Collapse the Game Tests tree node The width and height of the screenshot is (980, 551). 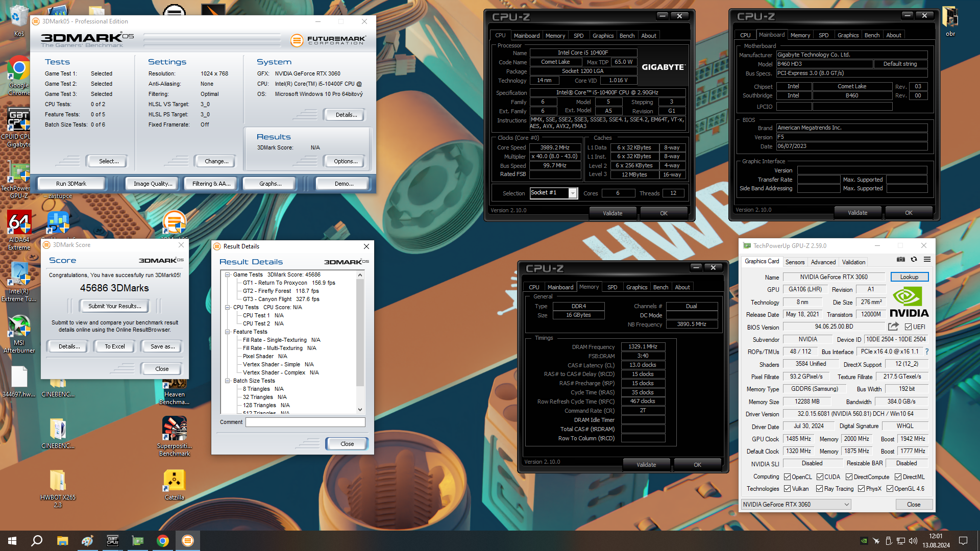tap(228, 274)
